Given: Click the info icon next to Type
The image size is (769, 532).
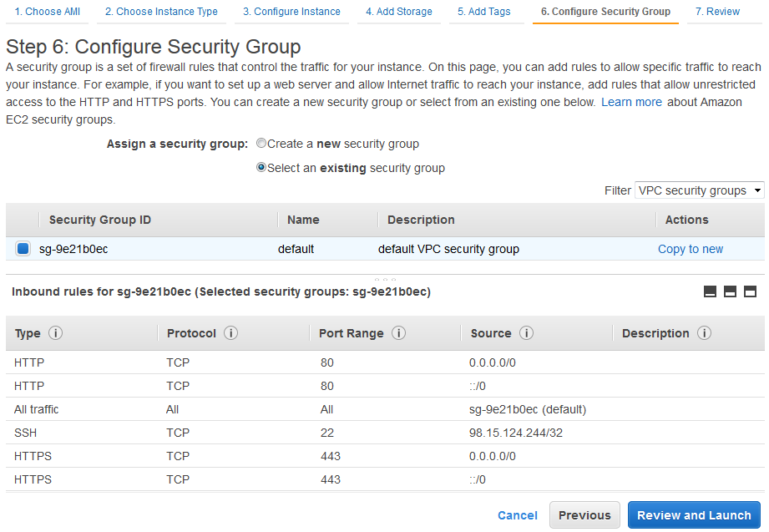Looking at the screenshot, I should coord(56,333).
